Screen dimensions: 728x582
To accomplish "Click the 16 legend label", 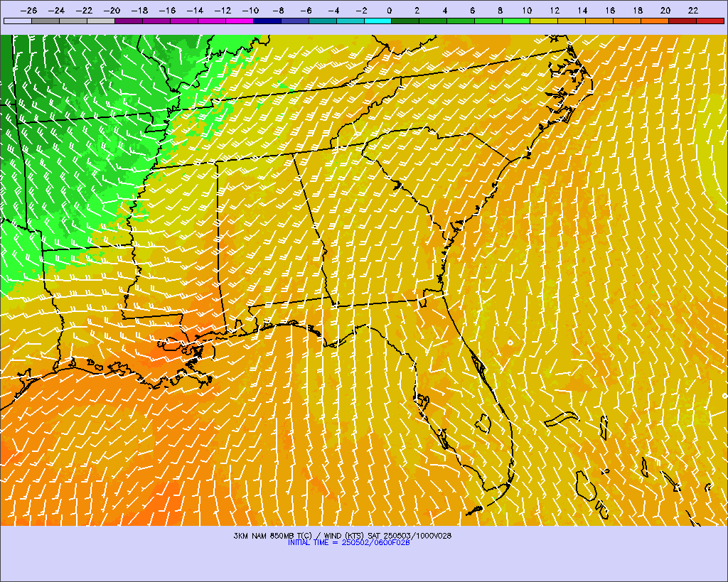I will [x=610, y=11].
